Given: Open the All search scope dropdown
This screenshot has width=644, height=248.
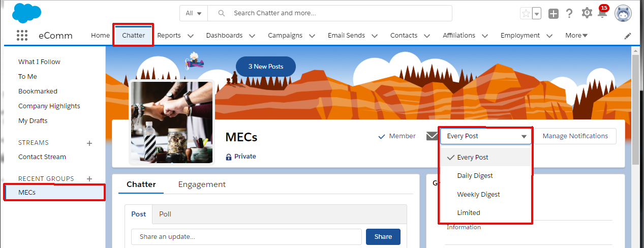Looking at the screenshot, I should [x=194, y=13].
